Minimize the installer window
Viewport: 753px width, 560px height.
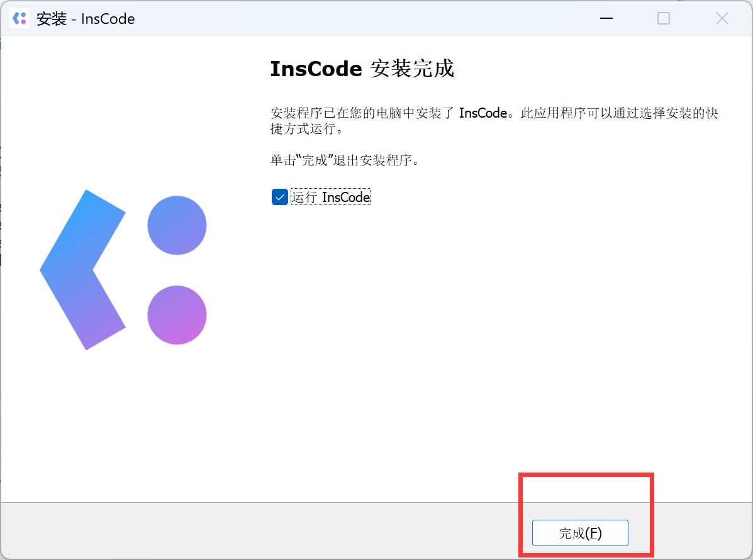pos(606,19)
